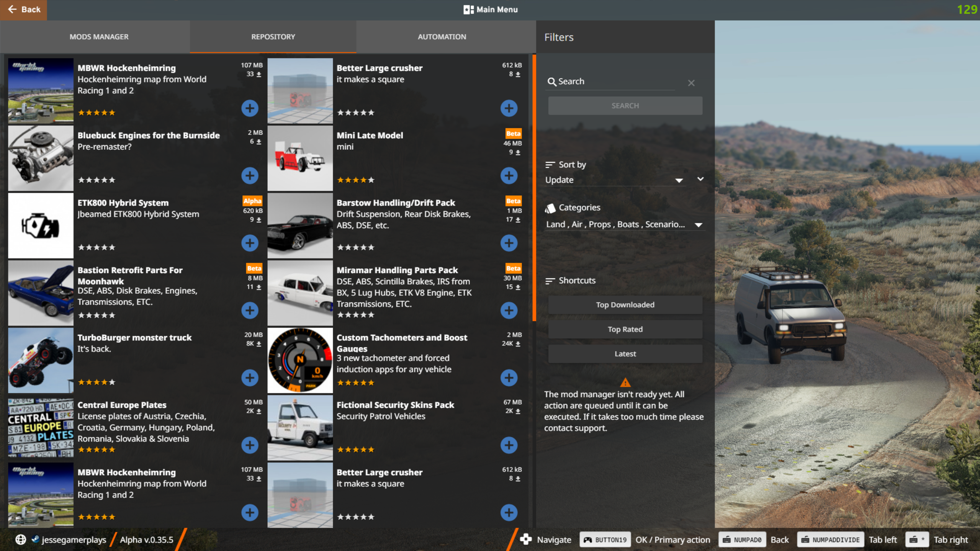Click the Sort by list icon

coord(550,165)
